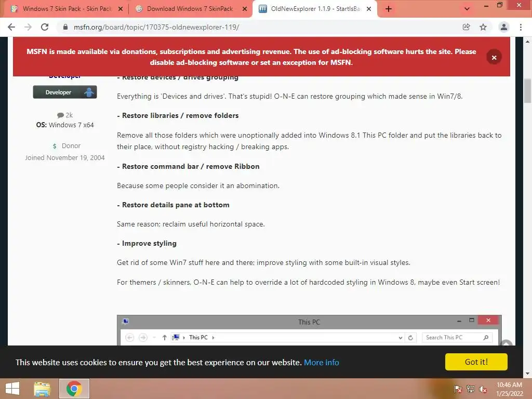
Task: Close the Download Windows 7 SkinPack tab
Action: [x=245, y=9]
